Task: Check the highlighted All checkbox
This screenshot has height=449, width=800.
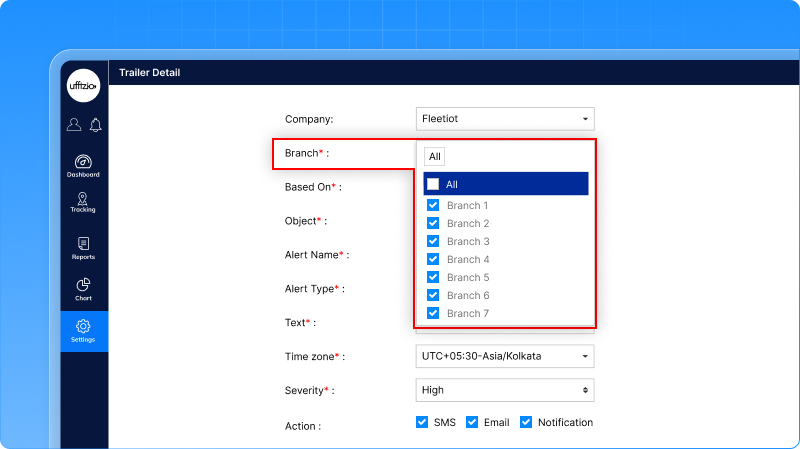Action: (x=433, y=184)
